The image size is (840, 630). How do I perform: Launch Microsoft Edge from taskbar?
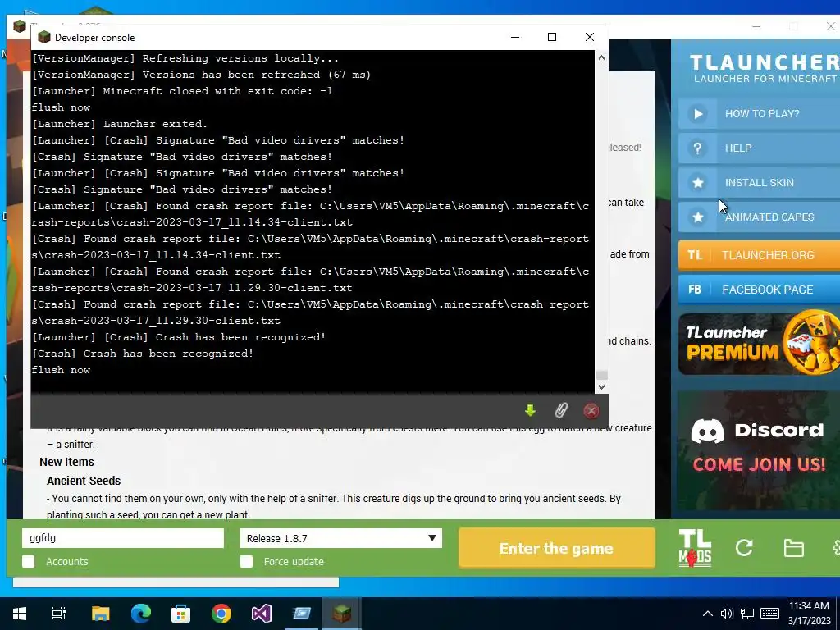coord(141,614)
